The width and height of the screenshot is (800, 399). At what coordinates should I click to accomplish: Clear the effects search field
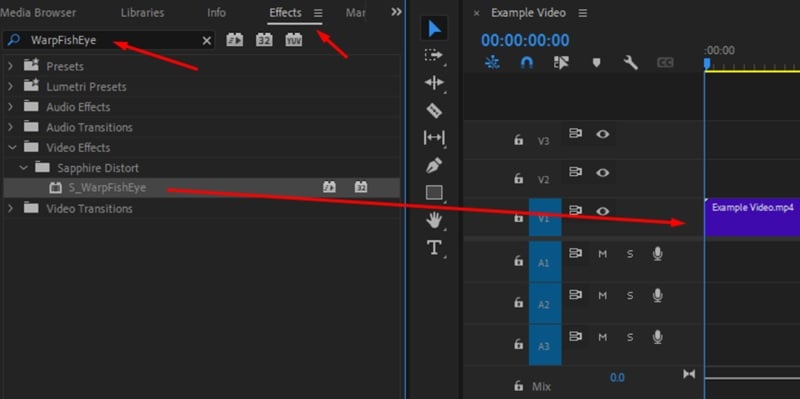point(206,41)
